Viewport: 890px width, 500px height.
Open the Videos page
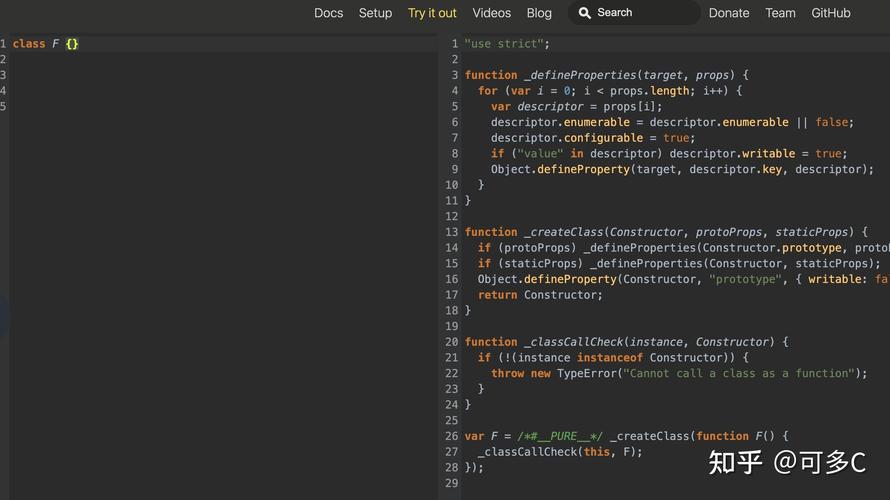(x=491, y=13)
